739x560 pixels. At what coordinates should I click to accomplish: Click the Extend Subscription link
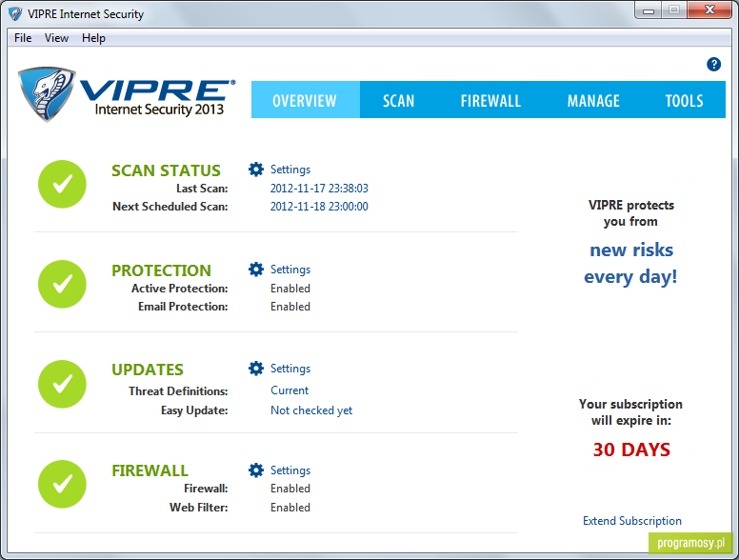pyautogui.click(x=632, y=520)
